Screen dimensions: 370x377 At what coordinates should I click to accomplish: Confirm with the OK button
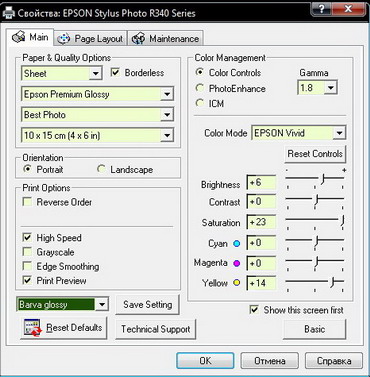coord(205,361)
